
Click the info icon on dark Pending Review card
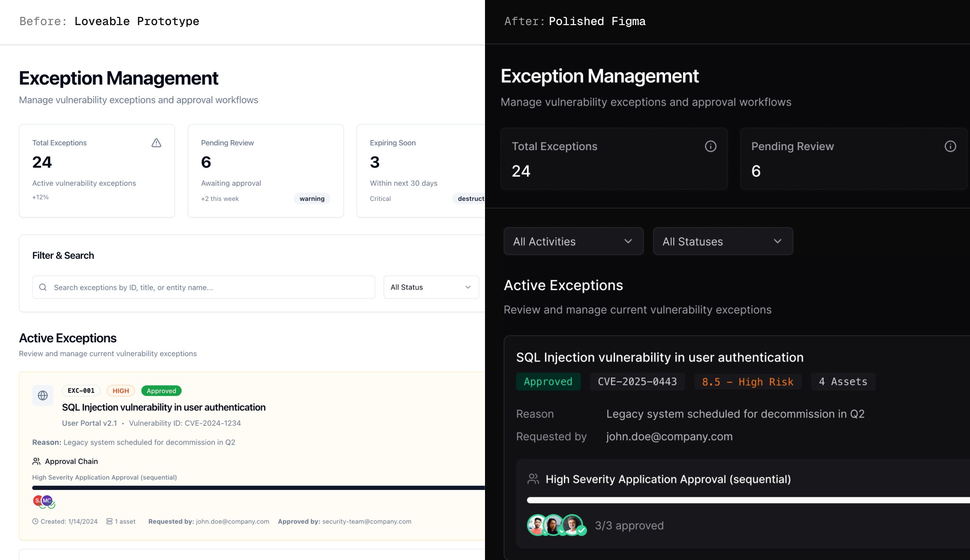click(x=950, y=146)
